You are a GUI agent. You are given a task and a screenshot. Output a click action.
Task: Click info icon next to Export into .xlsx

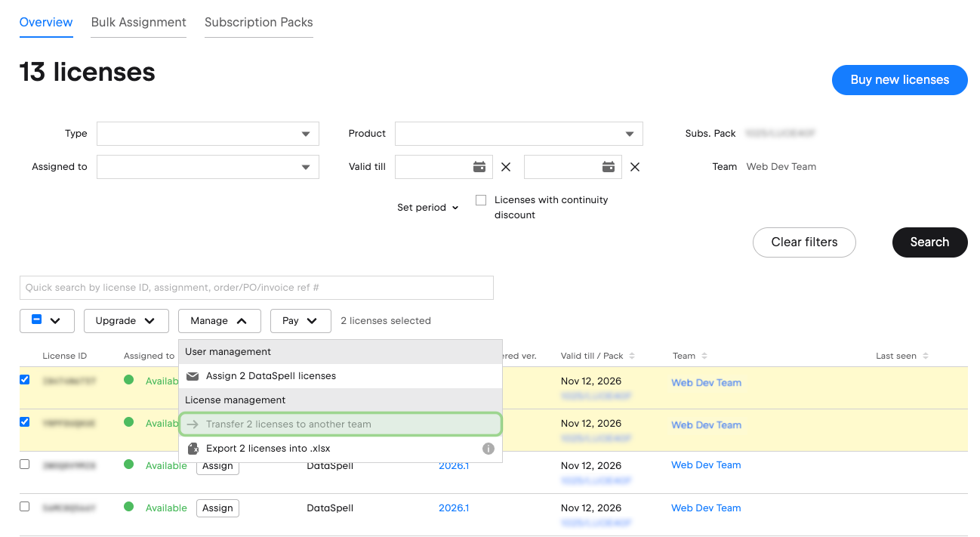point(488,449)
